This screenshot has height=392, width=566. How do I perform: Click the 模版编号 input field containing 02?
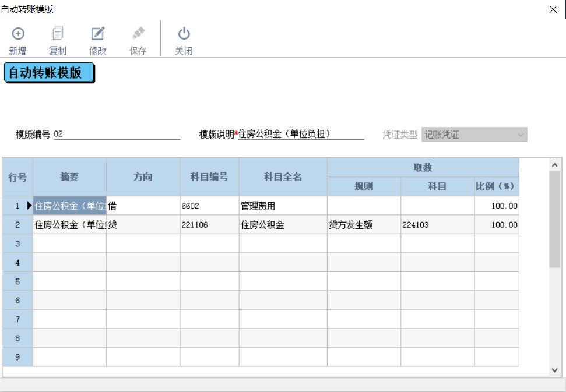pyautogui.click(x=117, y=134)
